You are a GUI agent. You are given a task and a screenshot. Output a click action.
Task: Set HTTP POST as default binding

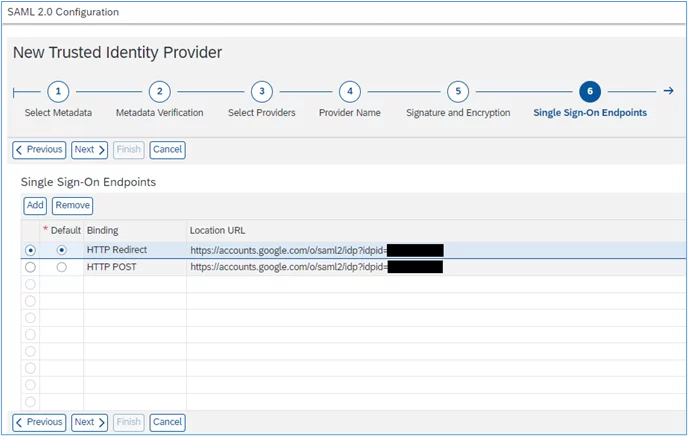pos(61,267)
